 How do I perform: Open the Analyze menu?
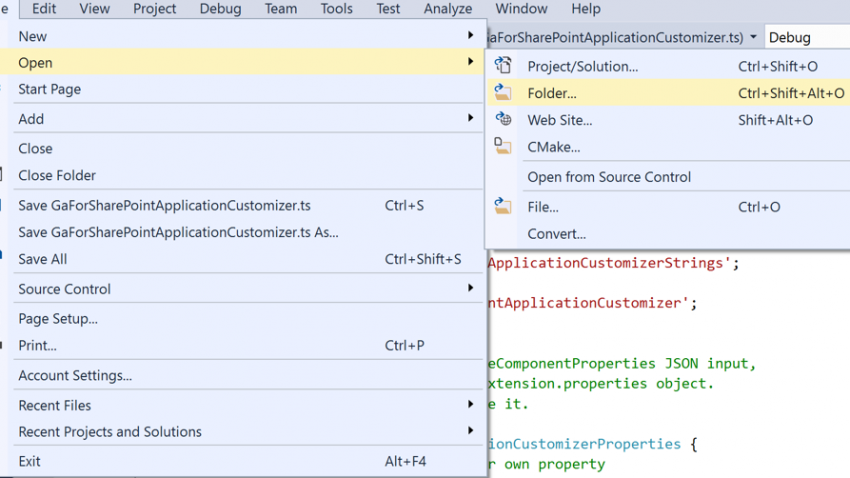pos(448,9)
